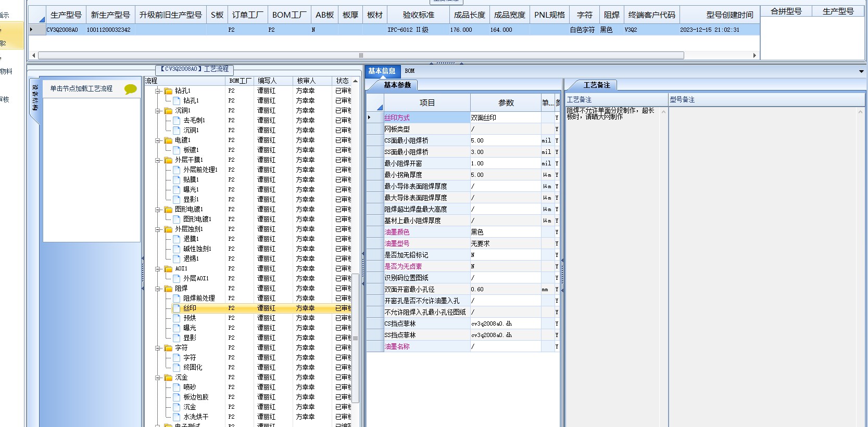Collapse the 电镀1 tree node
The height and width of the screenshot is (427, 868).
click(x=158, y=140)
